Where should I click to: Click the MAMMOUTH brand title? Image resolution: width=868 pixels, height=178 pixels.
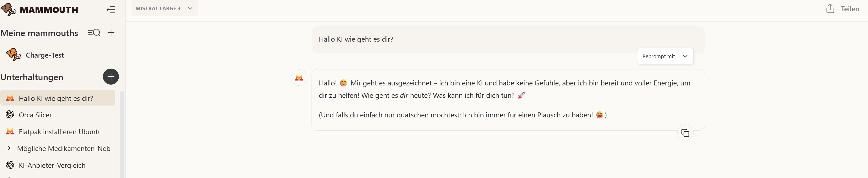pyautogui.click(x=49, y=10)
